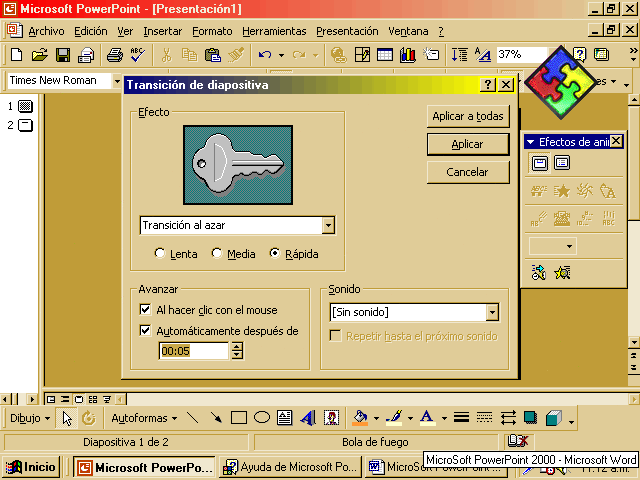
Task: Select the Line drawing tool
Action: point(192,418)
